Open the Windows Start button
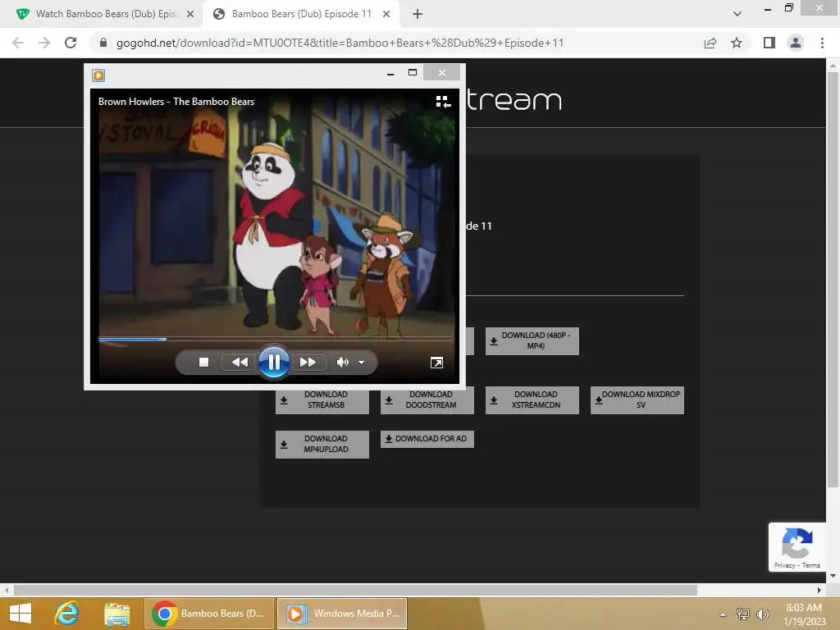 tap(21, 614)
